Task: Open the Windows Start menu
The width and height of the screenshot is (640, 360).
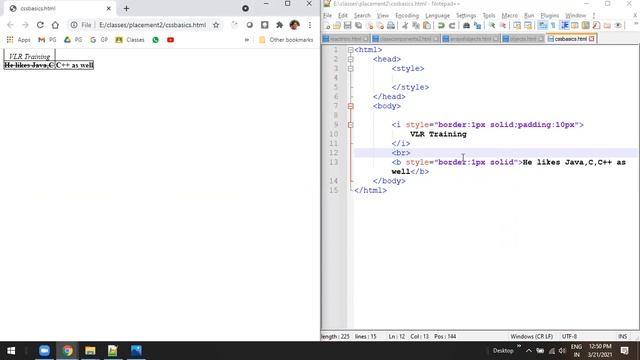Action: (x=11, y=351)
